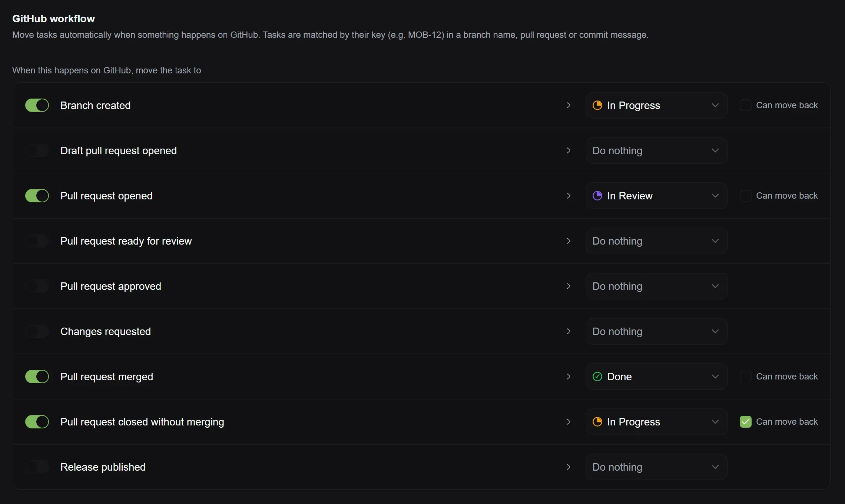Click the green Done checkmark status icon
The width and height of the screenshot is (845, 504).
pyautogui.click(x=597, y=377)
